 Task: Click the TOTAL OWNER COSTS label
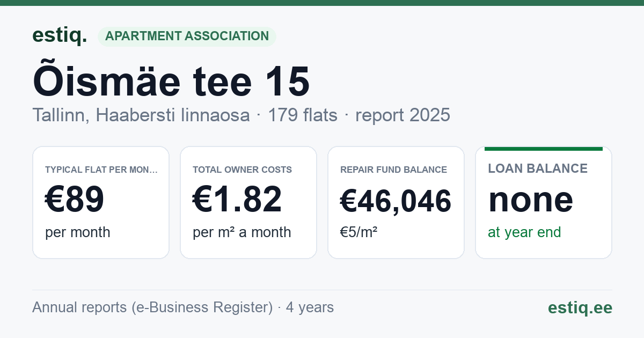click(x=242, y=170)
